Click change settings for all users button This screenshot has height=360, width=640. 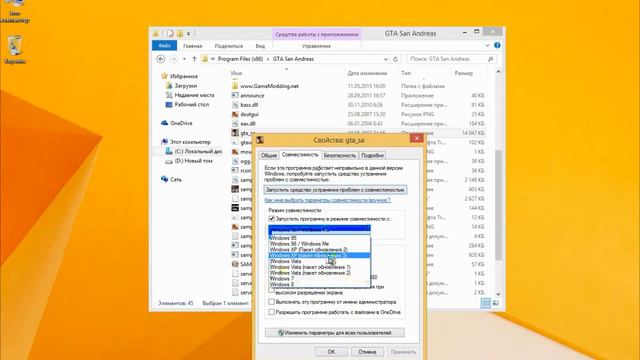point(335,333)
